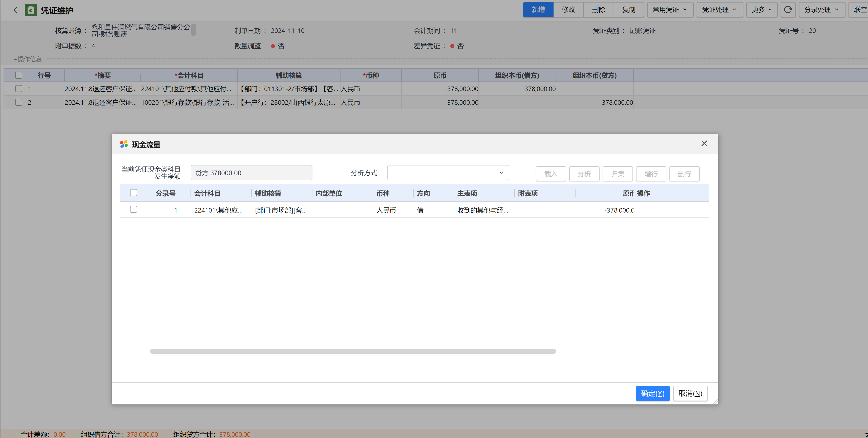Click the 载入 button
Viewport: 868px width, 438px height.
pyautogui.click(x=551, y=174)
